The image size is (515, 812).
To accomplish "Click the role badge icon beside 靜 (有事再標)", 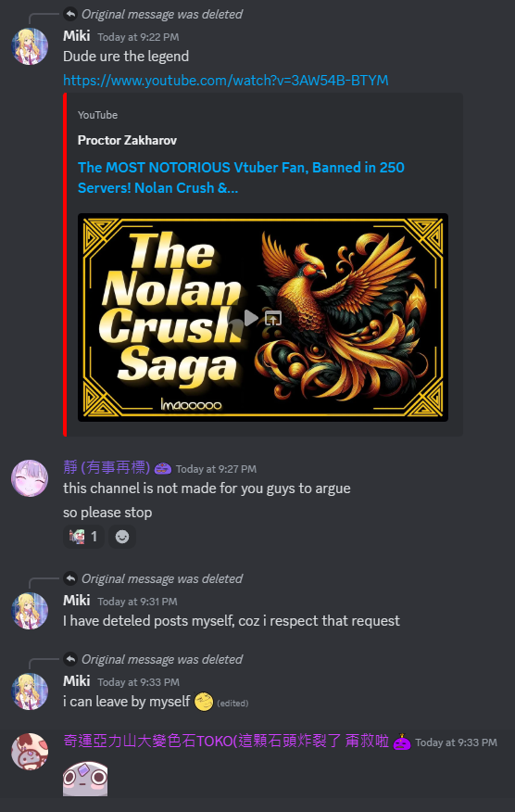I will [x=162, y=468].
